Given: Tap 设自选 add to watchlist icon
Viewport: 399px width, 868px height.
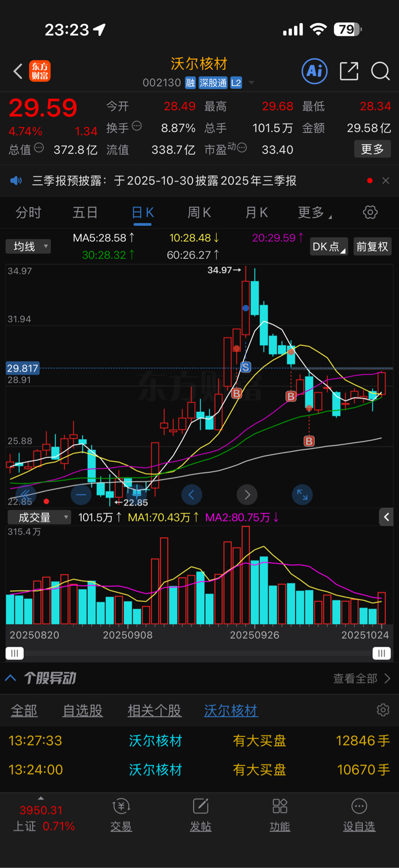Looking at the screenshot, I should click(x=359, y=815).
